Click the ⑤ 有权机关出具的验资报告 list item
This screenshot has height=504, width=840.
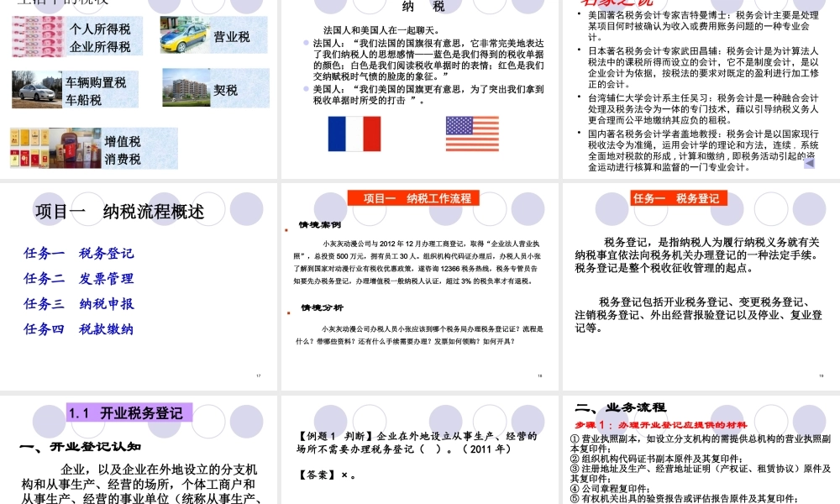[x=684, y=499]
